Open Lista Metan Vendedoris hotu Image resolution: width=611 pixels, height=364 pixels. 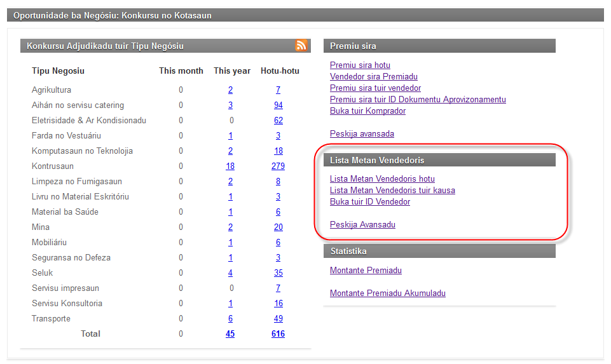point(382,179)
